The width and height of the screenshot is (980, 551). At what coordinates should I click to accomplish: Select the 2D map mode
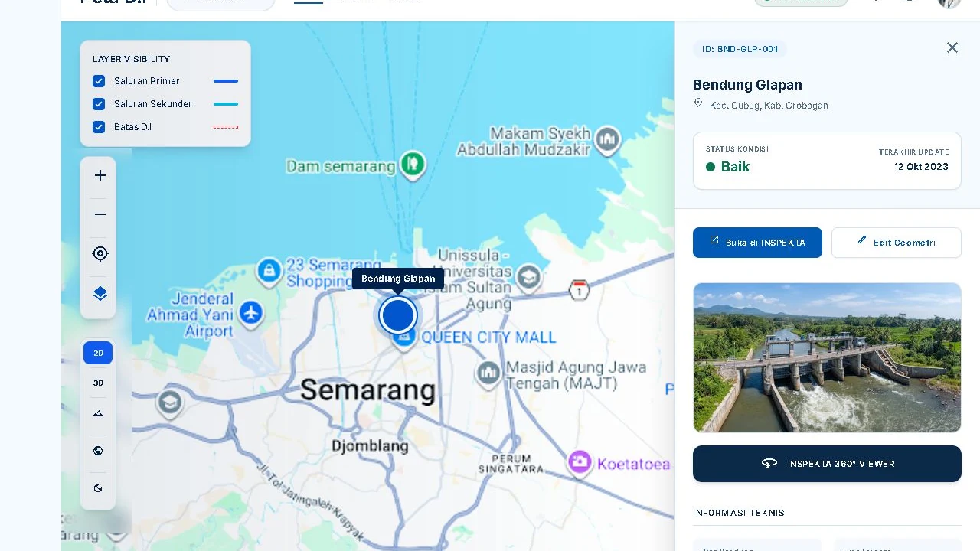98,353
